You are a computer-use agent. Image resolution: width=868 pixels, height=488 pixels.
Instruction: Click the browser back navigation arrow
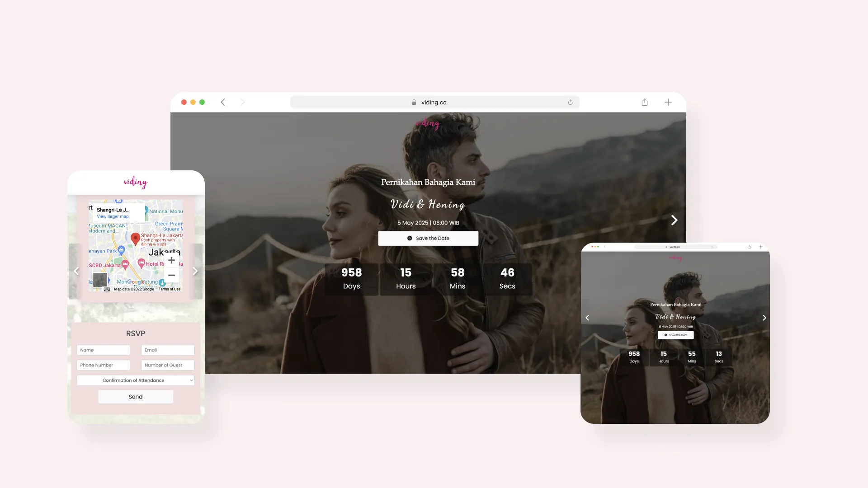[x=223, y=102]
